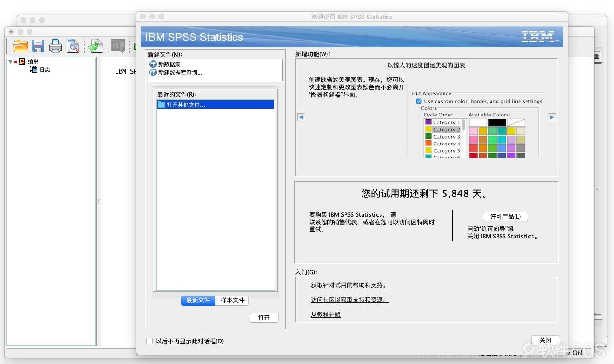Click the green arrow Recall dialog icon
Screen dimensions: 614x364
(96, 46)
